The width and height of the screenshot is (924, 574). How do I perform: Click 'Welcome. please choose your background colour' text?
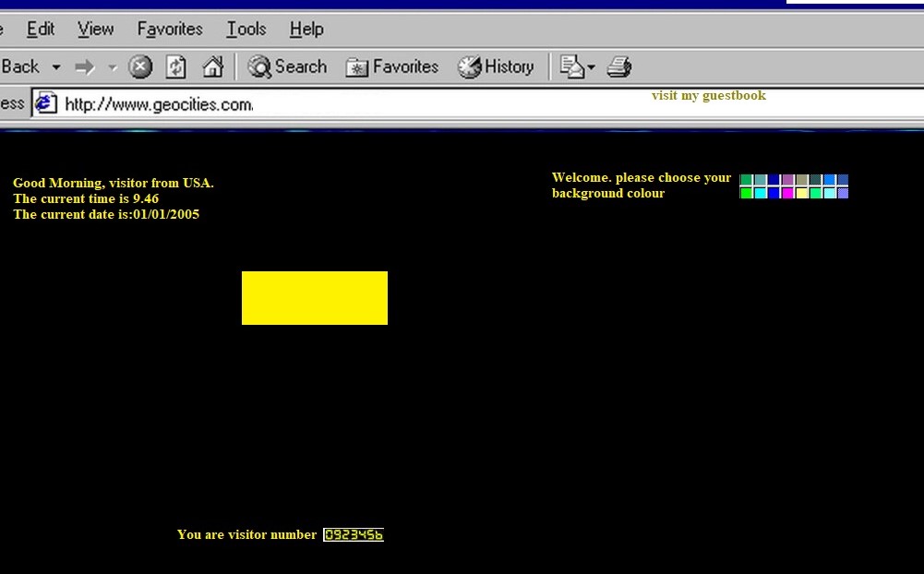tap(642, 185)
